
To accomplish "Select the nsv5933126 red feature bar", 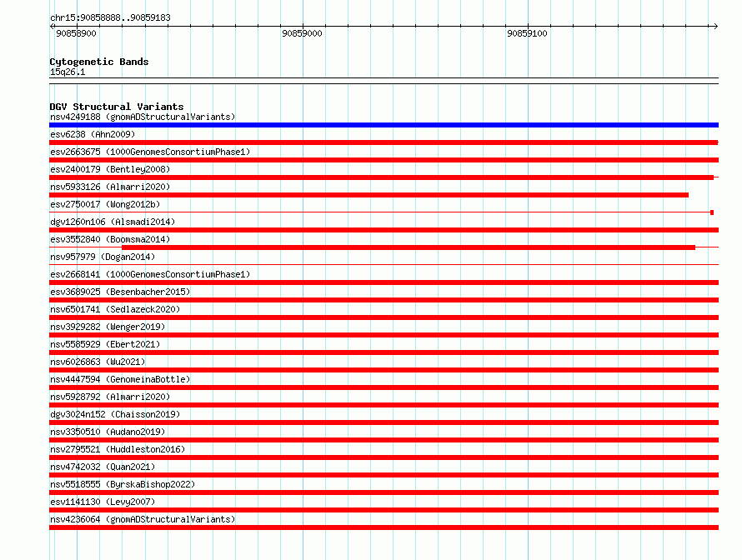I will tap(368, 195).
